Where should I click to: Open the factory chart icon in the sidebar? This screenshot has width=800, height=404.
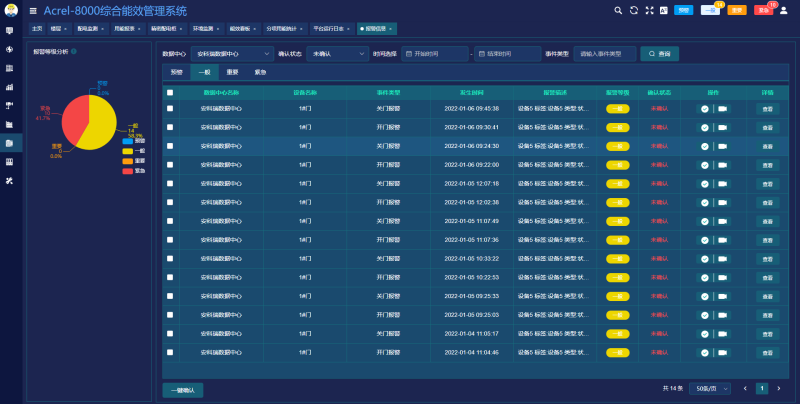tap(9, 124)
